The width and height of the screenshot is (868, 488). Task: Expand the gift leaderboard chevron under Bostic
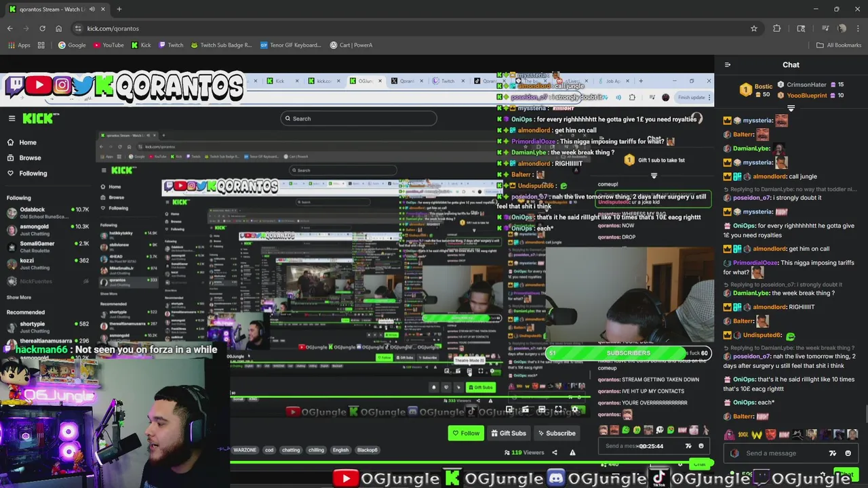pos(791,108)
